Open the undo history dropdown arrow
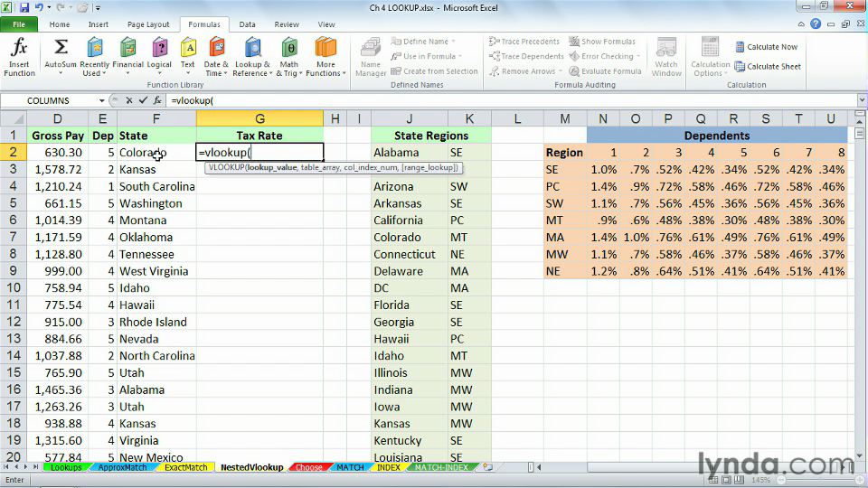Screen dimensions: 868x488 (x=49, y=8)
